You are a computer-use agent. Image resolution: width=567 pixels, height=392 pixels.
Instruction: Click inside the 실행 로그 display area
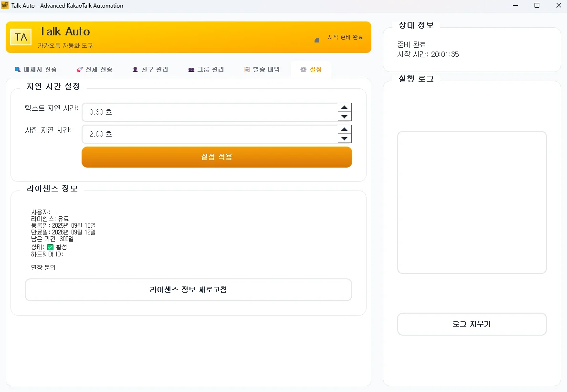pyautogui.click(x=472, y=202)
